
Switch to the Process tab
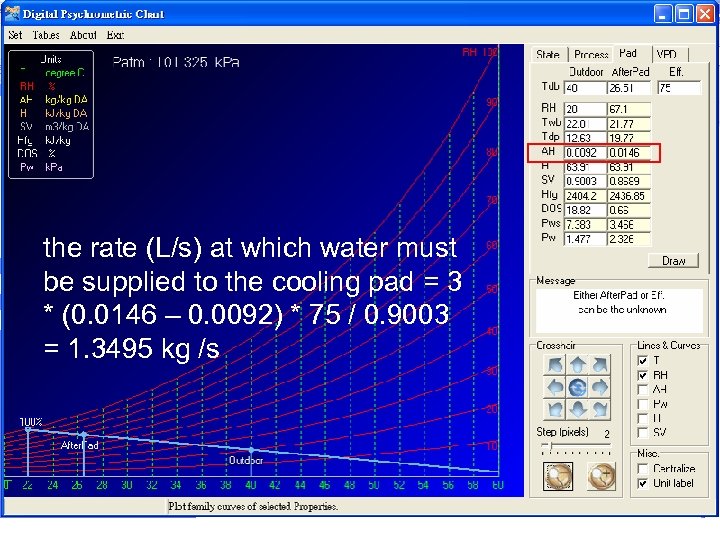pos(591,54)
